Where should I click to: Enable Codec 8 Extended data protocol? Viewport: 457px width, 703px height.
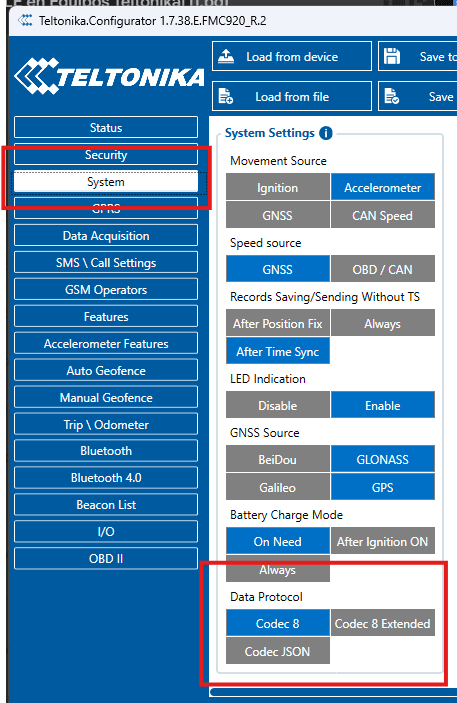click(x=383, y=623)
